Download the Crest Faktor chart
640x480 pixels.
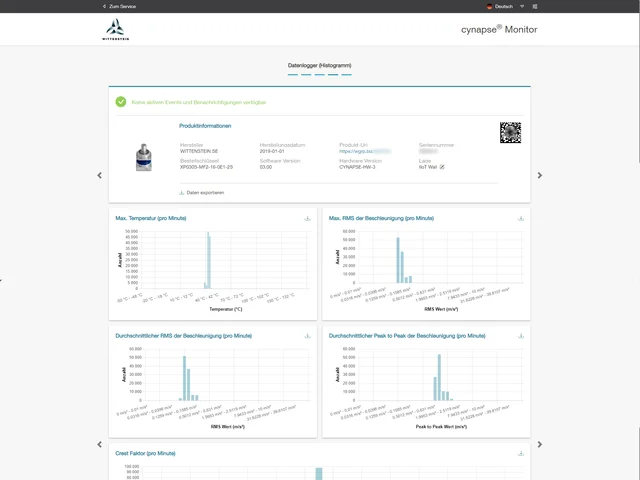pyautogui.click(x=521, y=453)
